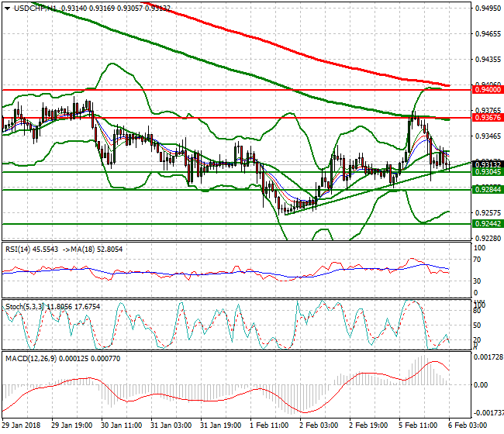
Task: Click the 0.93676 red resistance level label
Action: coord(488,118)
